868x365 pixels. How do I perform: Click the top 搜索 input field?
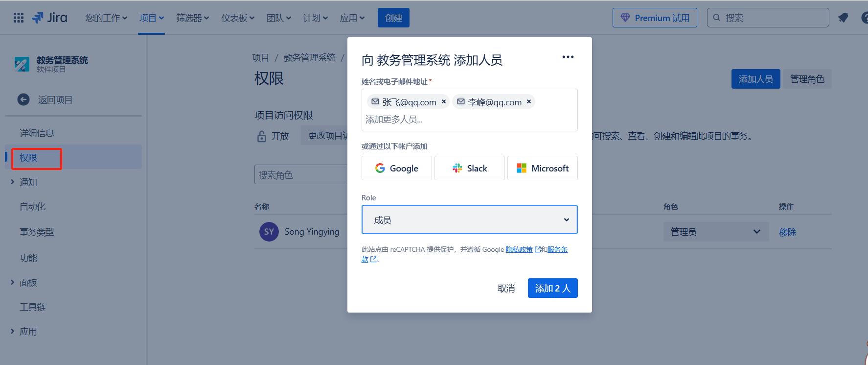[x=768, y=18]
